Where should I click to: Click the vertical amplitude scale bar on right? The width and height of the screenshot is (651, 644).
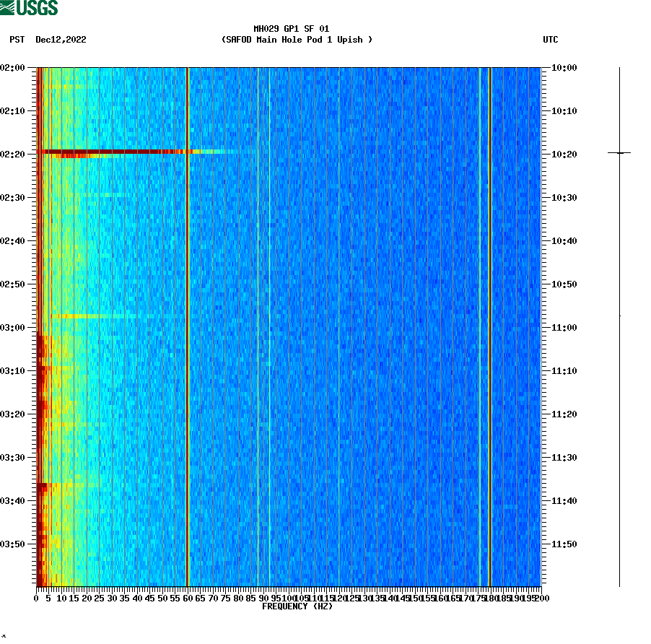click(619, 325)
